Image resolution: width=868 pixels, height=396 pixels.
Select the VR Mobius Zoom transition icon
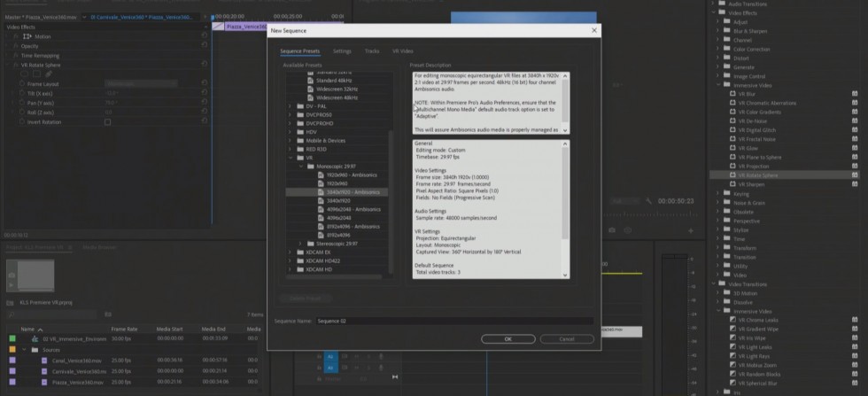point(731,365)
